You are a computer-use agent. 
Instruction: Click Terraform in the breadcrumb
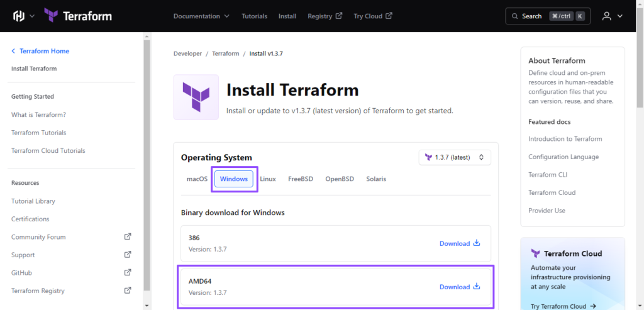coord(226,54)
